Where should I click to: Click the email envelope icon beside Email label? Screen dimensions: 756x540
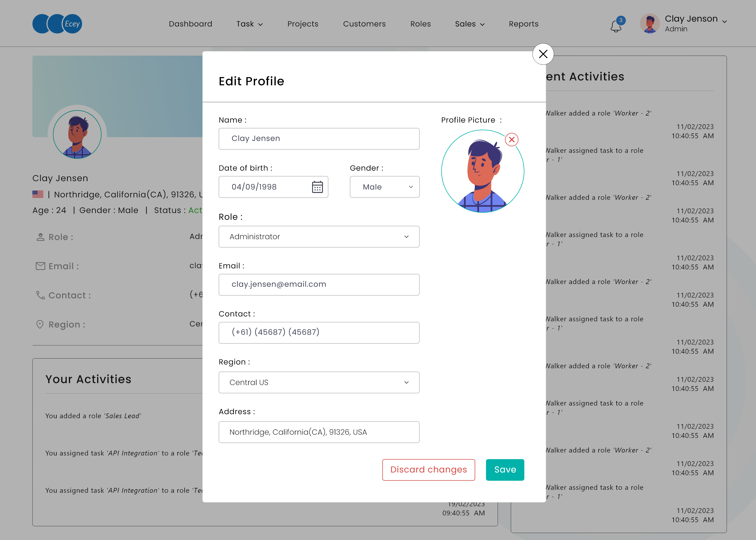click(x=40, y=266)
